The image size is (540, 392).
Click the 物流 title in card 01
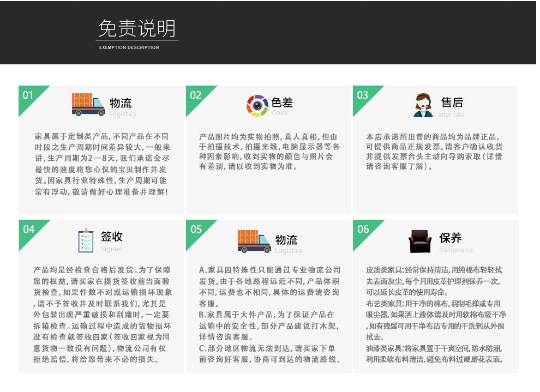121,103
